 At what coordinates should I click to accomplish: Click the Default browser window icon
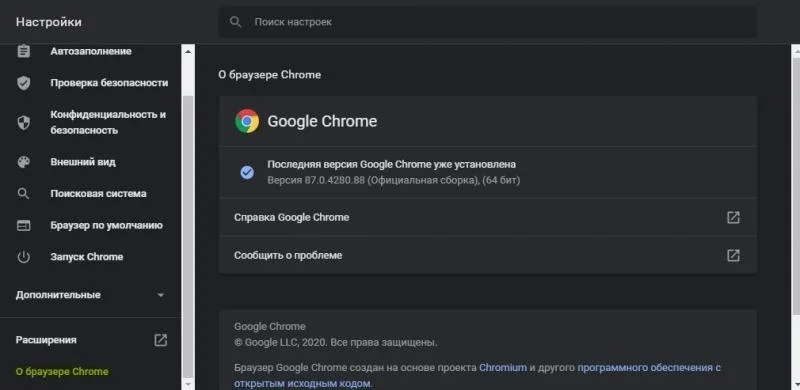[23, 226]
